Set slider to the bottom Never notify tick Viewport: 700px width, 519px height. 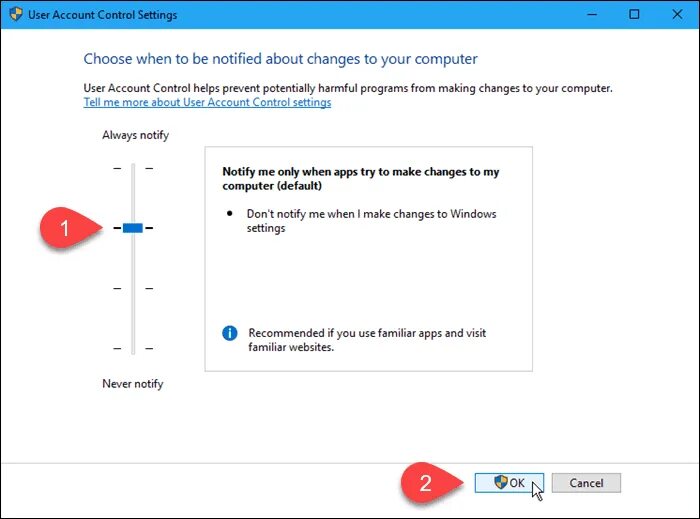tap(133, 348)
